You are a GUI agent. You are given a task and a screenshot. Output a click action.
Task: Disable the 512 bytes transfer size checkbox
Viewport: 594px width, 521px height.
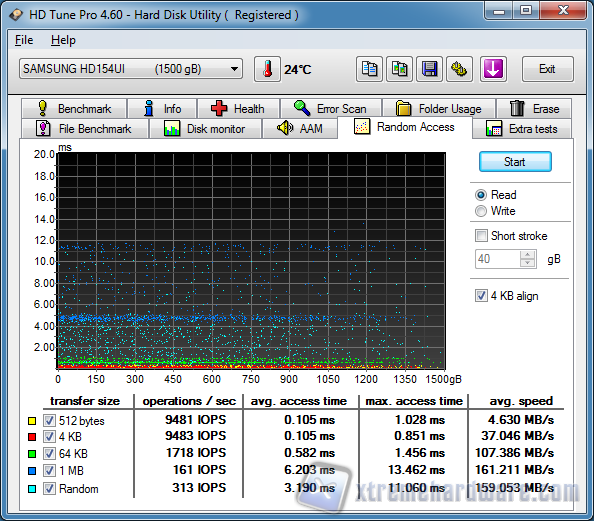(49, 420)
